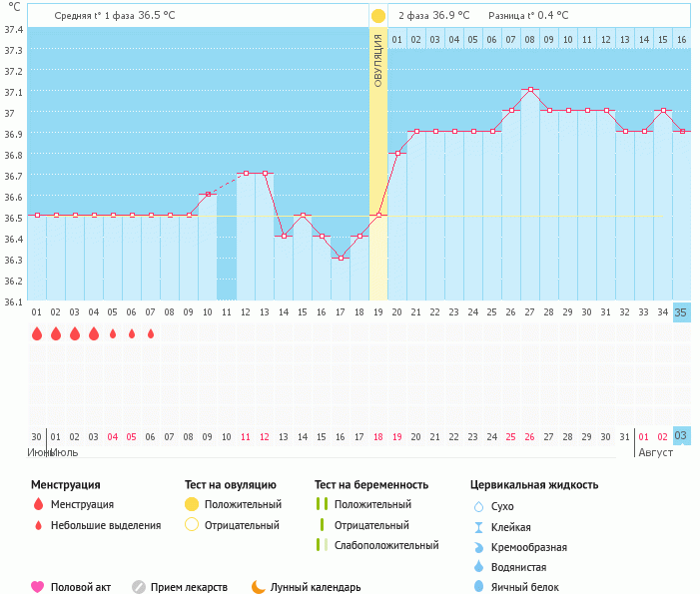Click the temperature point at 37.1 on day 27
The image size is (700, 594).
tap(530, 90)
